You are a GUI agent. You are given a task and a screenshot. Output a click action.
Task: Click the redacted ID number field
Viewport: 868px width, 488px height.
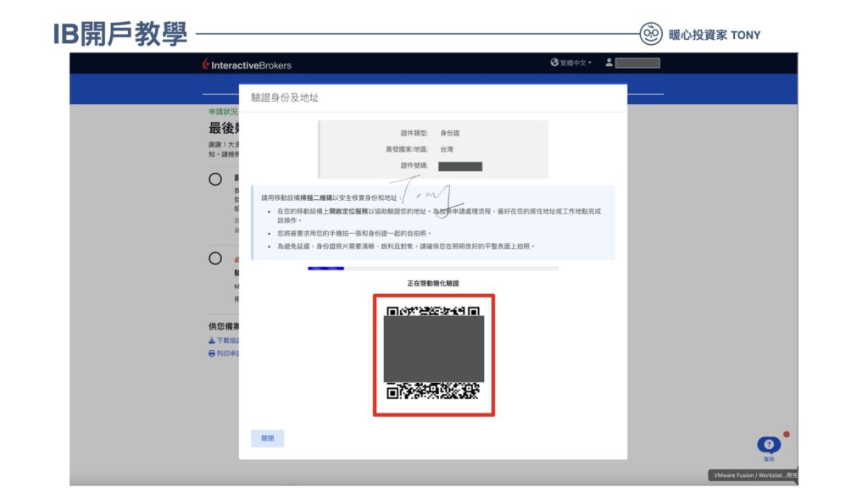coord(460,166)
